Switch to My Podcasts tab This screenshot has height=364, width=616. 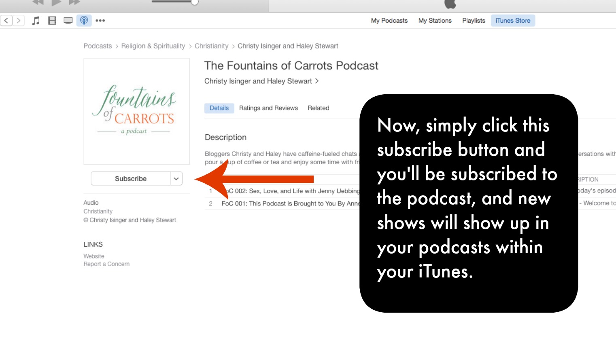tap(389, 21)
